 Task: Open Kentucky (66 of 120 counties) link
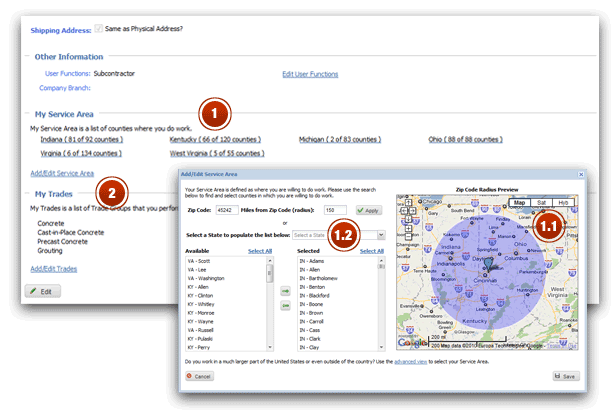(x=215, y=140)
